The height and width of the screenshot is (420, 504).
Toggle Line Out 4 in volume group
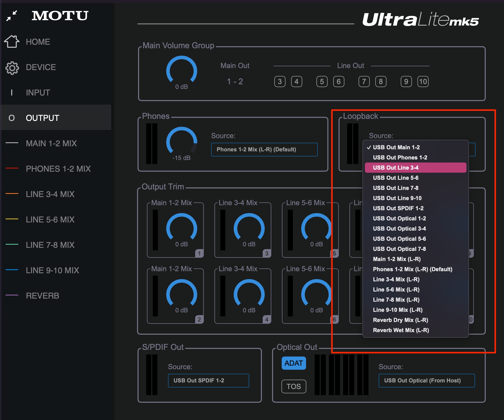(x=297, y=82)
